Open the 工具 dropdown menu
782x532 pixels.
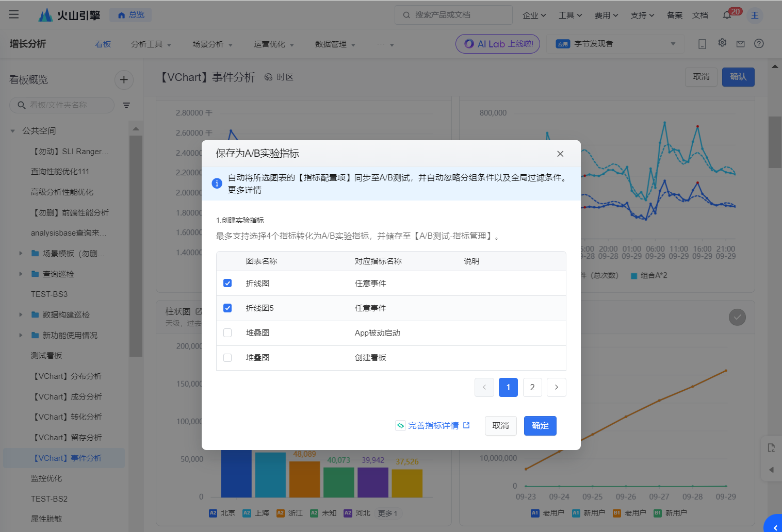point(571,15)
